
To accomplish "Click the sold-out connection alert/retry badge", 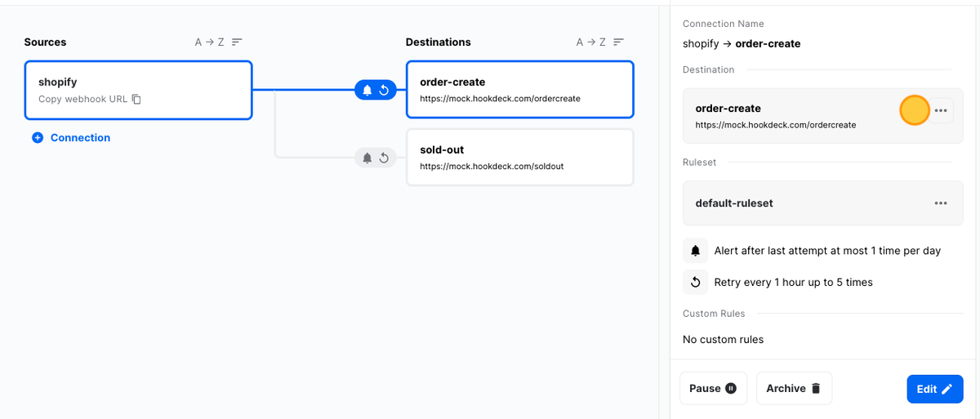I will 376,158.
